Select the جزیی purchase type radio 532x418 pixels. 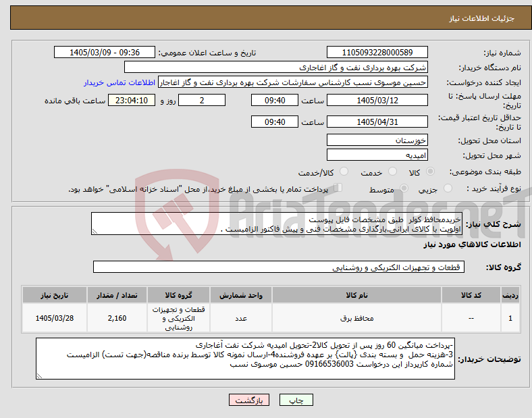click(x=448, y=188)
